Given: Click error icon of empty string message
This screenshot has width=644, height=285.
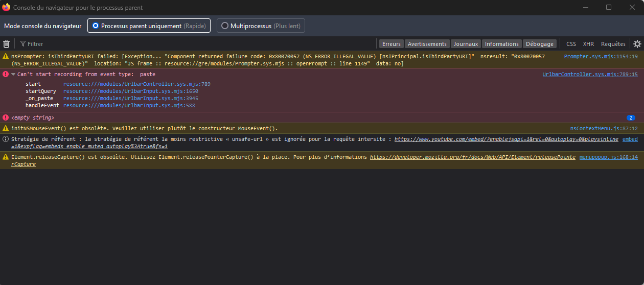Looking at the screenshot, I should [6, 117].
